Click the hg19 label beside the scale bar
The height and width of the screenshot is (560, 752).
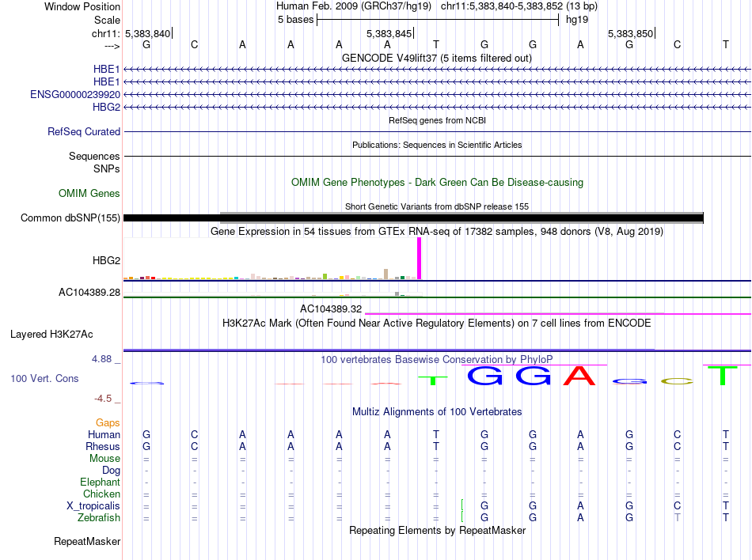(577, 20)
